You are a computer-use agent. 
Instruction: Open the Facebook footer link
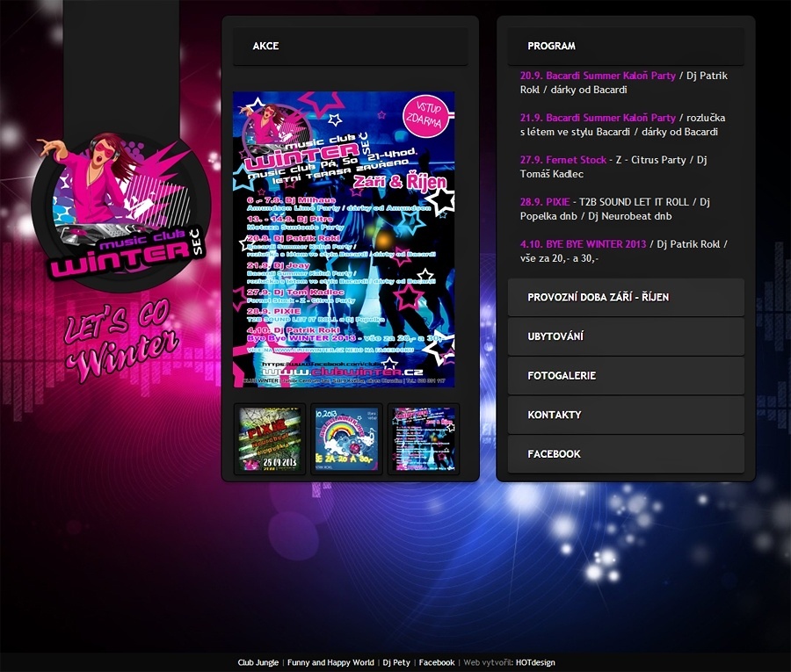436,662
